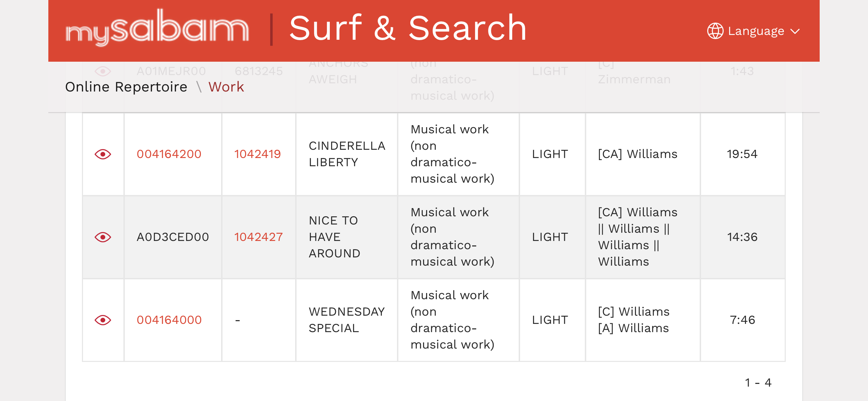The image size is (868, 401).
Task: Open eye icon for Wednesday Special row
Action: tap(103, 320)
